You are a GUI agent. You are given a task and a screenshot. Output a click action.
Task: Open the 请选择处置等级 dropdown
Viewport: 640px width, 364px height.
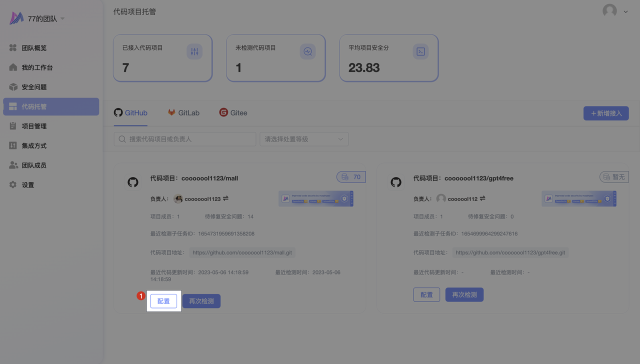tap(304, 139)
